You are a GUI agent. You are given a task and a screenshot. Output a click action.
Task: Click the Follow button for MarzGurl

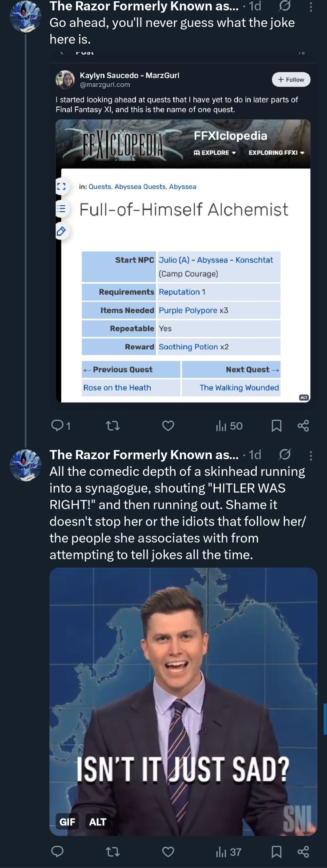point(291,79)
